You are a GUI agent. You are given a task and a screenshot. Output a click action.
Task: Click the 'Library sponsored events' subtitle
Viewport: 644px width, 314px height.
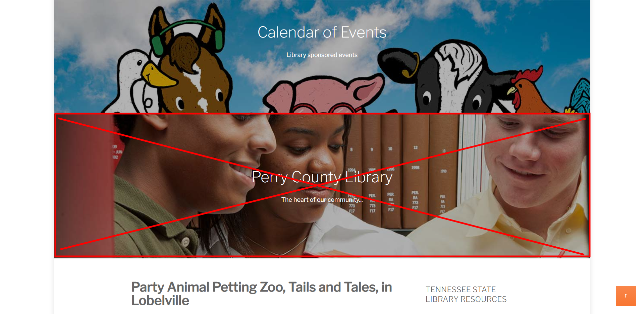[322, 55]
